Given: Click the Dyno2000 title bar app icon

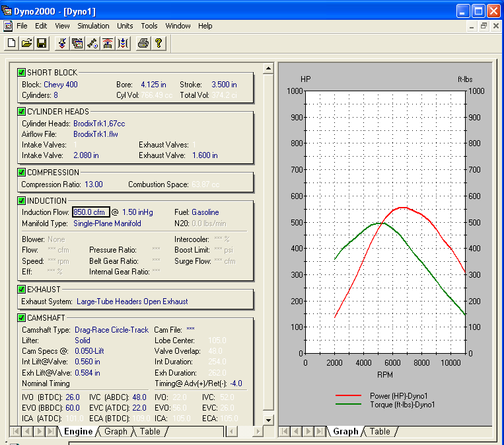Looking at the screenshot, I should [x=7, y=11].
